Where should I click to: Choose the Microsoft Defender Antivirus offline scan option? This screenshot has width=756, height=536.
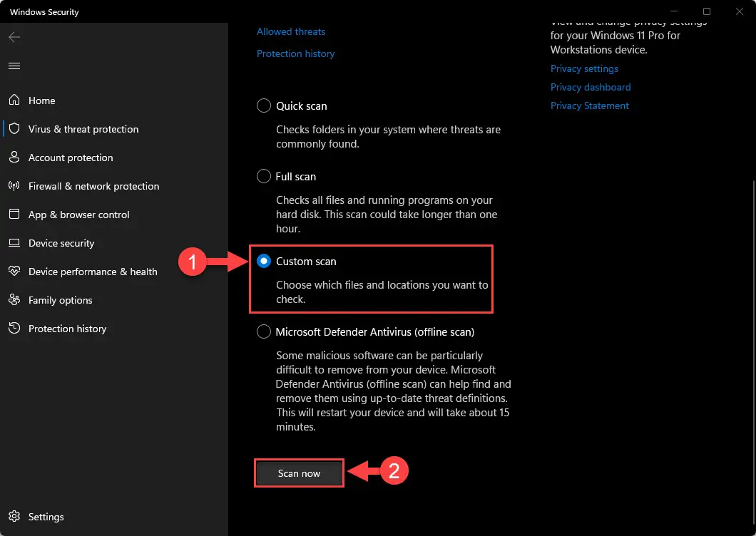(264, 331)
